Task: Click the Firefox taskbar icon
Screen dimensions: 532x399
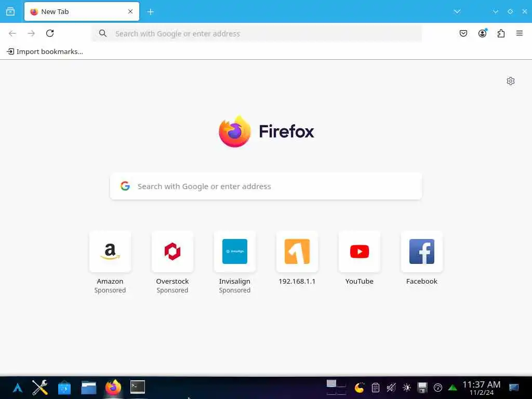Action: click(113, 388)
